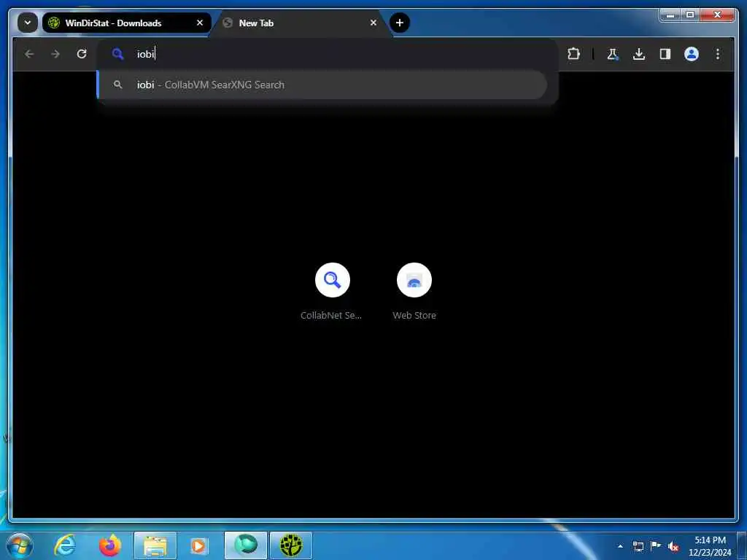
Task: Select the New Tab tab
Action: [300, 23]
